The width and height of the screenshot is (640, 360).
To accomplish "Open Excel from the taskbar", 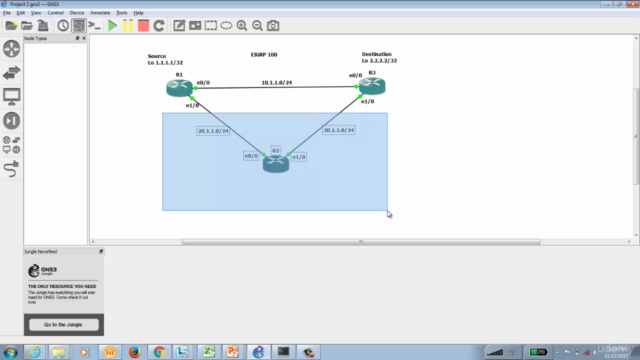I will click(x=209, y=352).
